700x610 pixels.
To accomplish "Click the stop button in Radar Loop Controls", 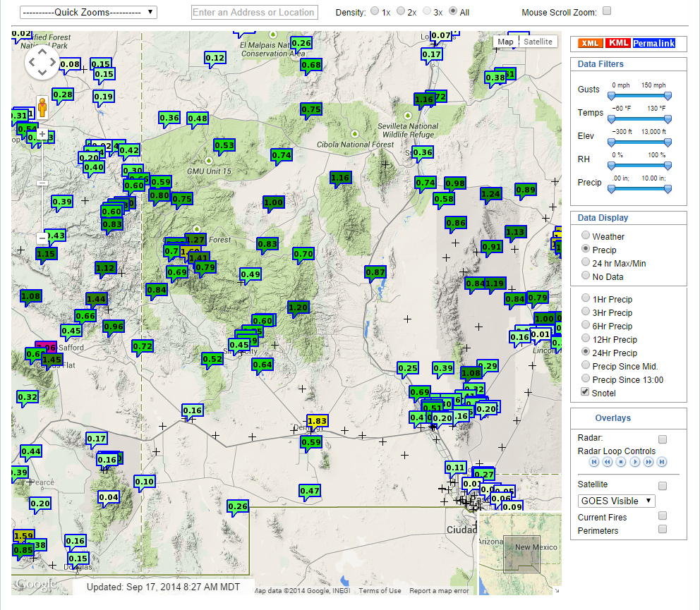I will pos(621,461).
